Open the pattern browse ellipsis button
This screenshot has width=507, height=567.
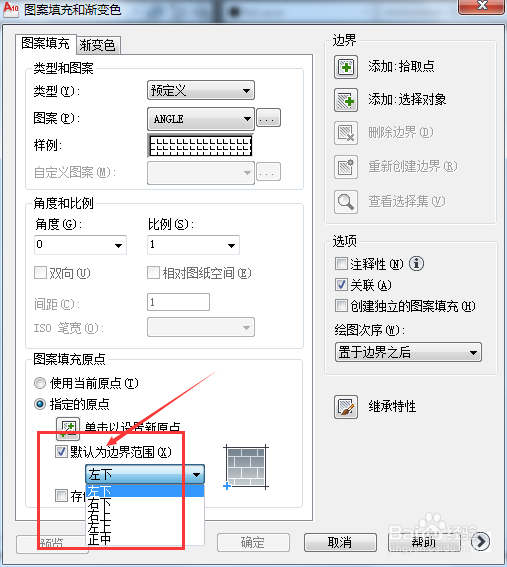tap(268, 118)
